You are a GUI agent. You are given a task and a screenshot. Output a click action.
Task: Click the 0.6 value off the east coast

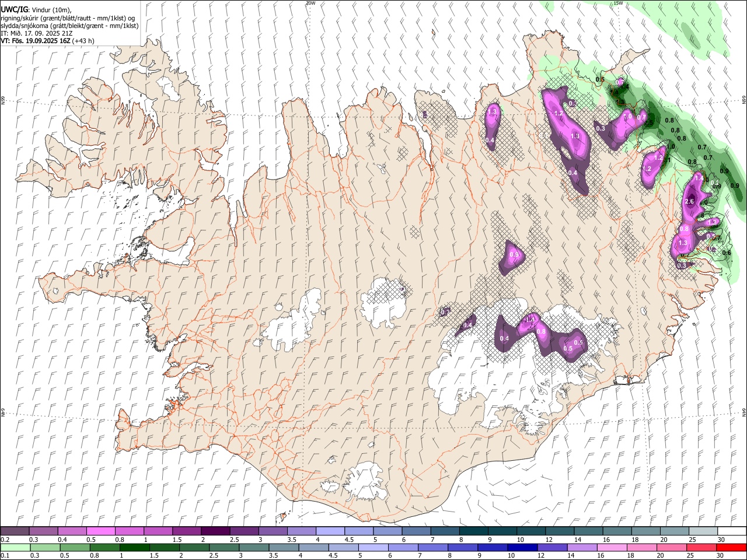tap(727, 253)
